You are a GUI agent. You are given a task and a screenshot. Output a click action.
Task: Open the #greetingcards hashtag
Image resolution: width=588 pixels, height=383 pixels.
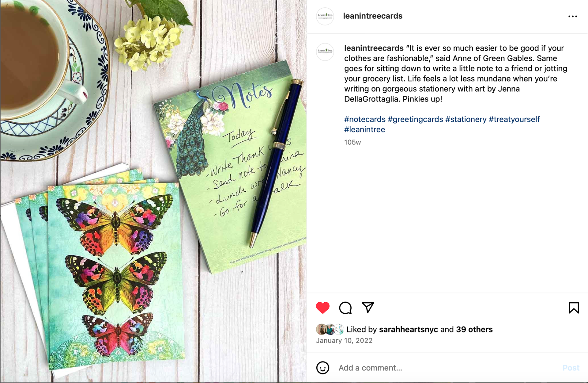point(415,119)
